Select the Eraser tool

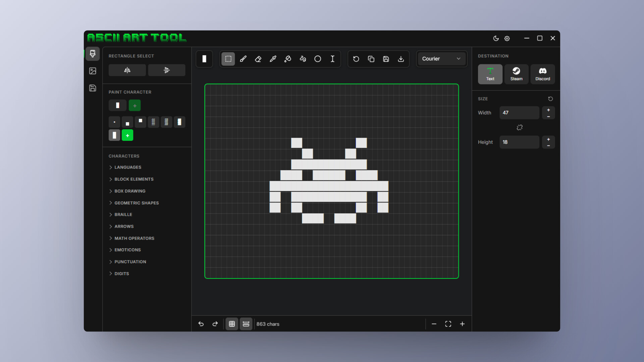[258, 59]
